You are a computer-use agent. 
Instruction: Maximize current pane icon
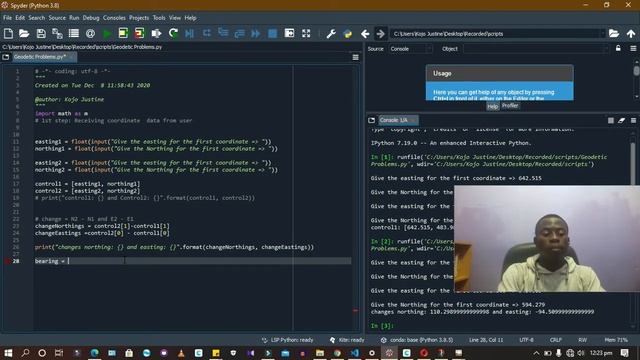tap(289, 33)
